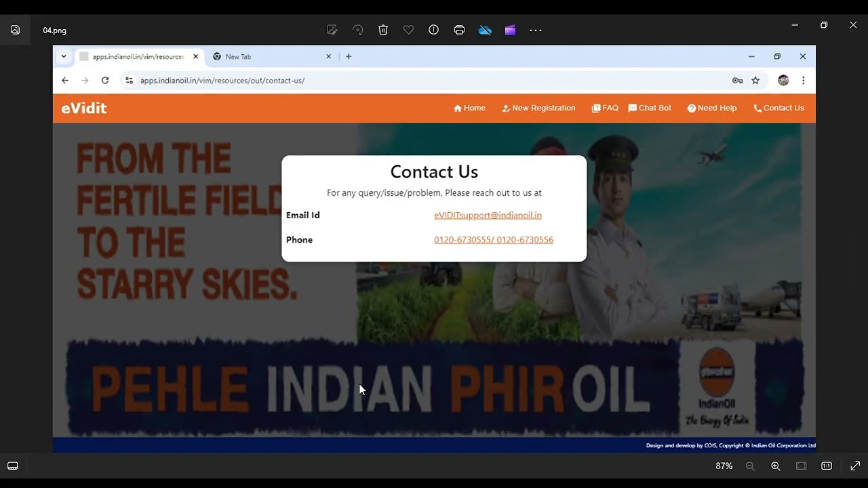
Task: Click the fit-to-window icon in the zoom bar
Action: click(x=801, y=466)
